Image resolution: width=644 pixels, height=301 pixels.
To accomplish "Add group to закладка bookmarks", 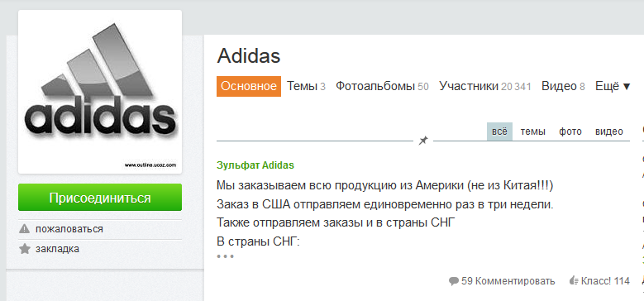I will click(57, 249).
